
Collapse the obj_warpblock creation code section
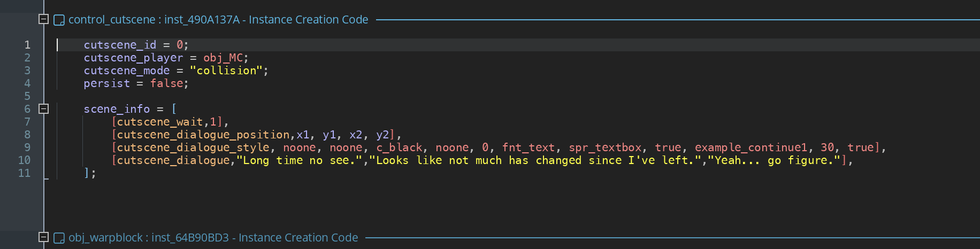pos(44,237)
